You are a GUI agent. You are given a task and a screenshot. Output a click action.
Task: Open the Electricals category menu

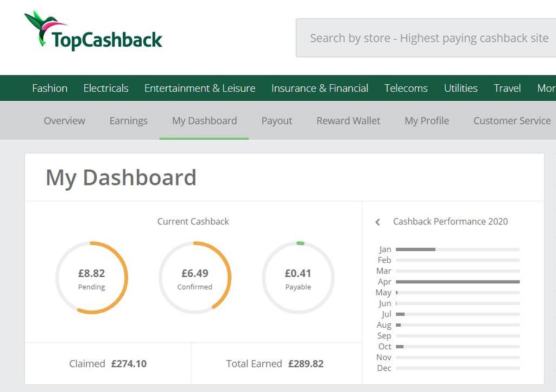[x=106, y=88]
